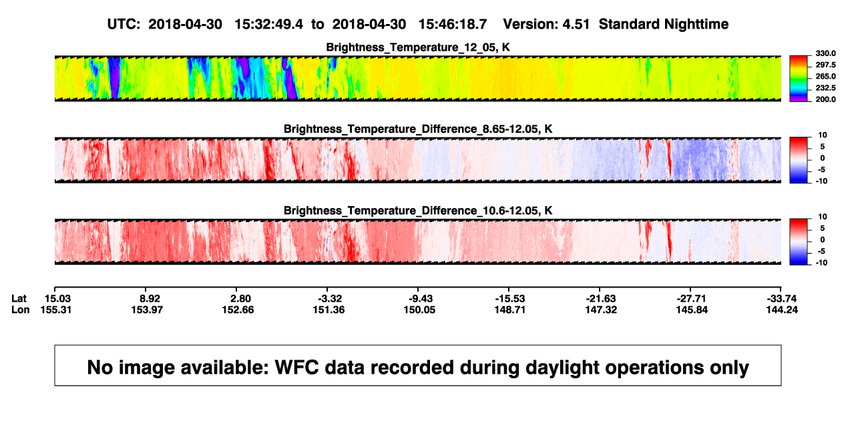Click the Brightness_Temperature_12_05 panel title
Image resolution: width=868 pixels, height=445 pixels.
(x=418, y=47)
